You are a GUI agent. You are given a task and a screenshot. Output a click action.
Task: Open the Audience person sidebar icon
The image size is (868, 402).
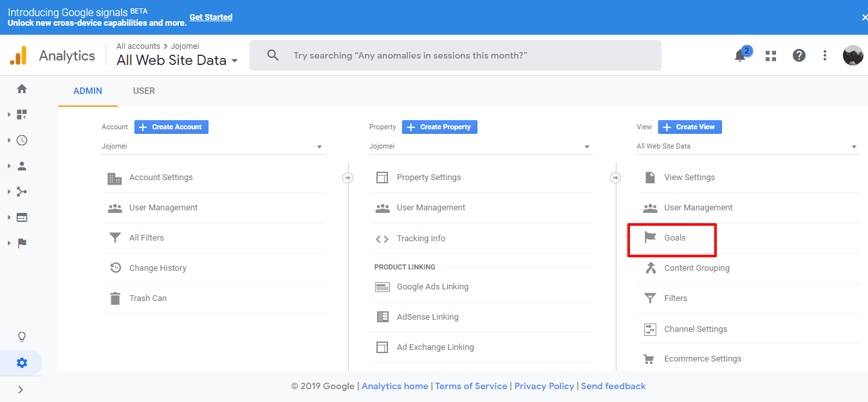tap(22, 166)
